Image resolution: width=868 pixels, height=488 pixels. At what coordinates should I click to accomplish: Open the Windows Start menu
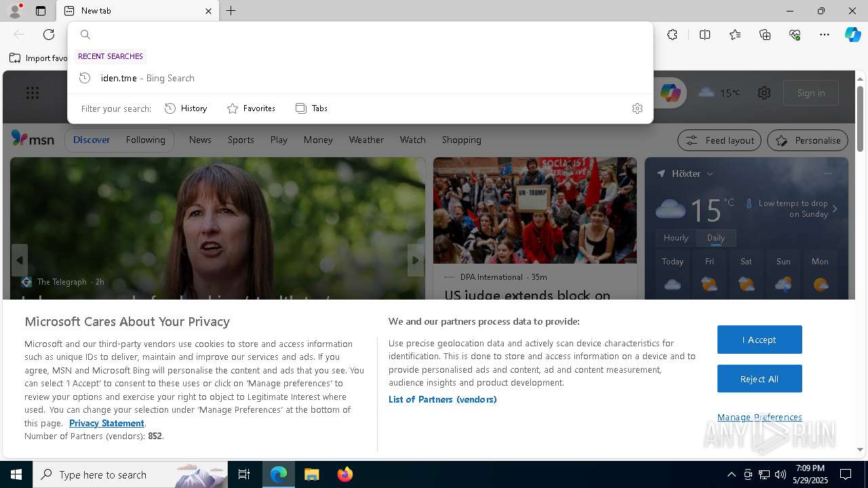tap(16, 474)
